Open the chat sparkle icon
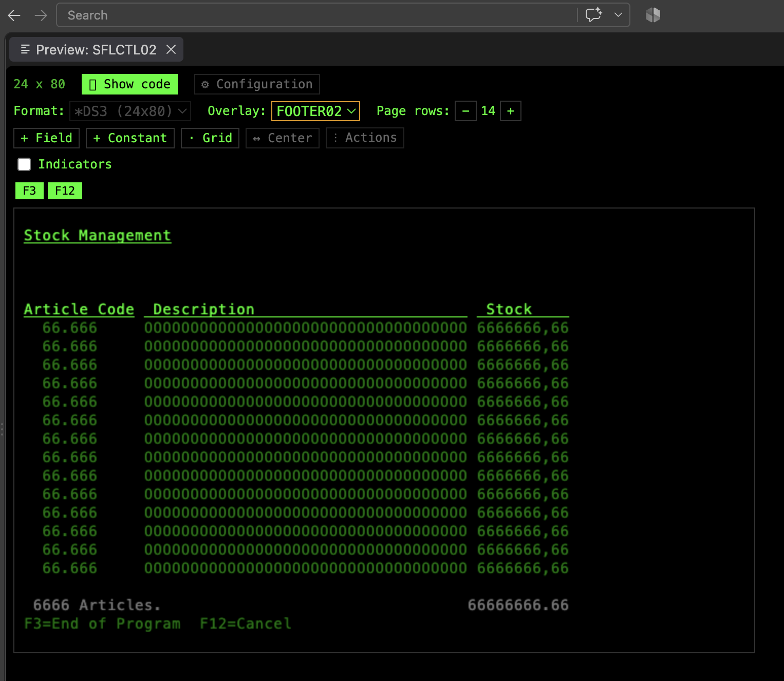 click(x=594, y=15)
